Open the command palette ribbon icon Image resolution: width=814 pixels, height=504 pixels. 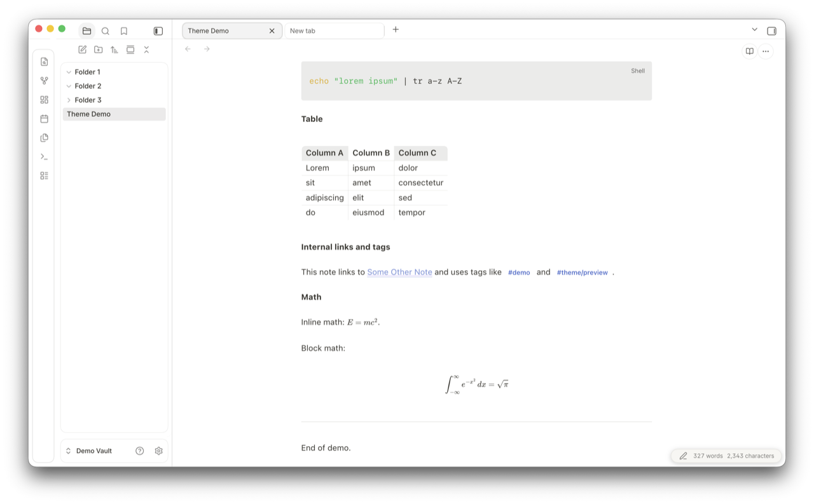tap(44, 156)
